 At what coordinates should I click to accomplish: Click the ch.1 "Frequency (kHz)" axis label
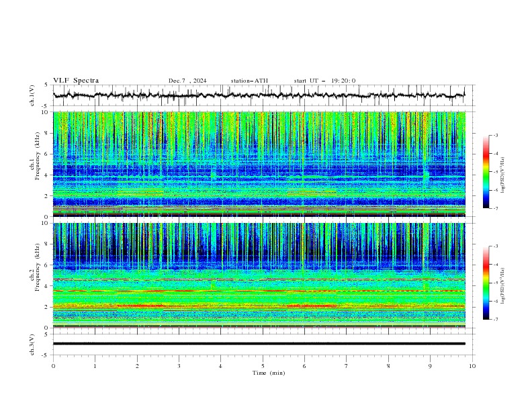(x=38, y=156)
